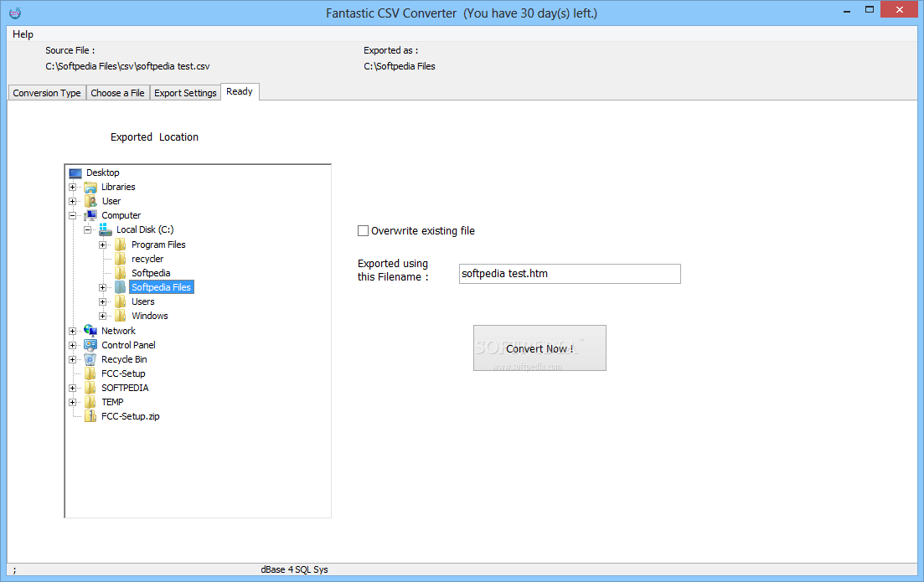
Task: Enable Overwrite existing file checkbox
Action: point(363,231)
